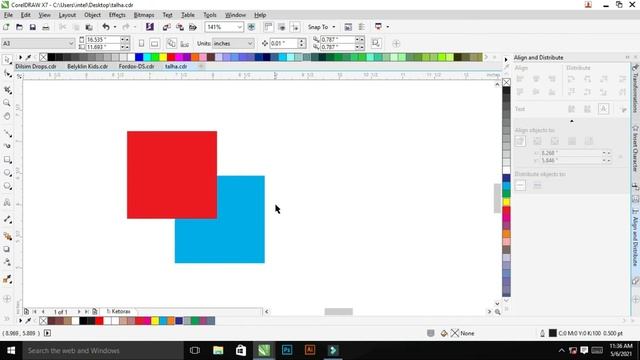Save the current document
Screen dimensions: 640x360
click(x=33, y=27)
